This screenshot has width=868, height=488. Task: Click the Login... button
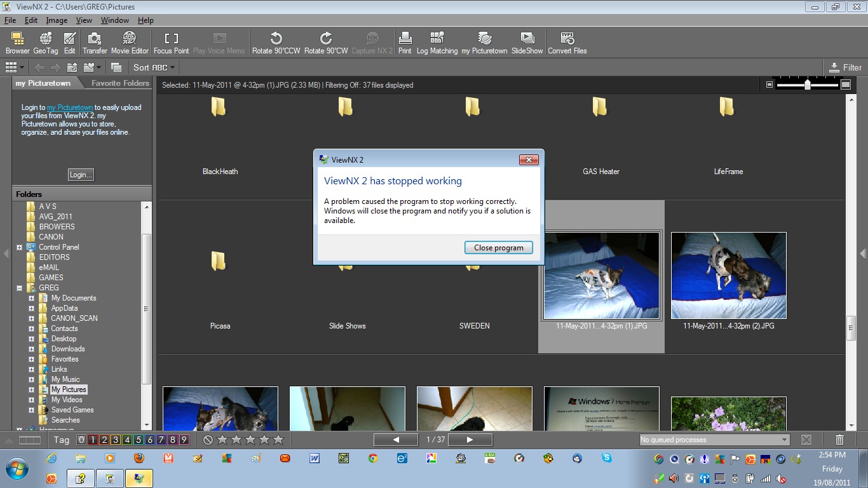pos(81,175)
